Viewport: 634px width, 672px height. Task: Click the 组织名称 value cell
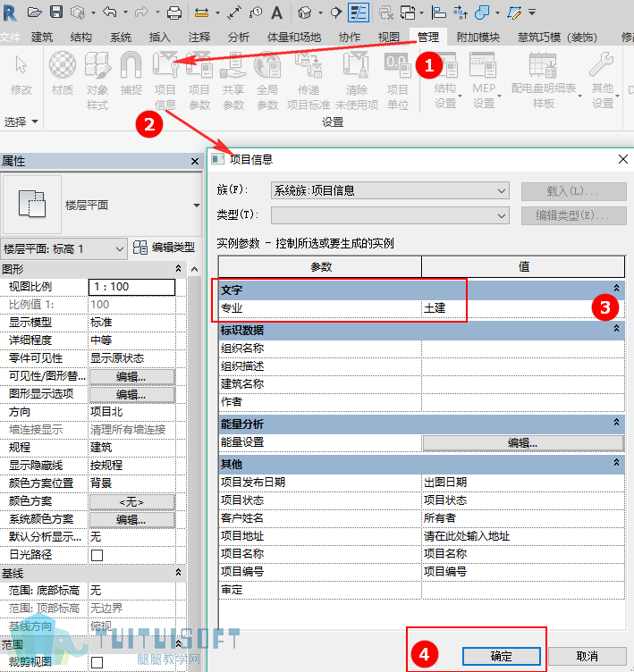(x=522, y=349)
